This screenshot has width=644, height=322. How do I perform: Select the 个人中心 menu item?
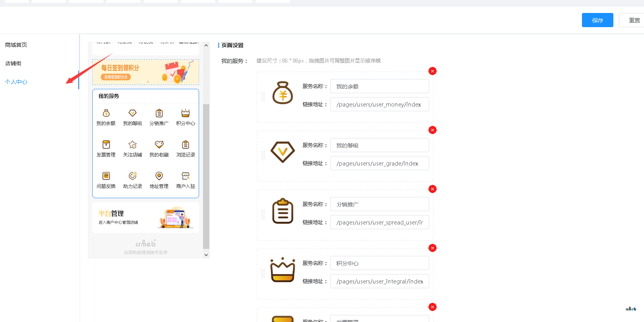click(16, 82)
